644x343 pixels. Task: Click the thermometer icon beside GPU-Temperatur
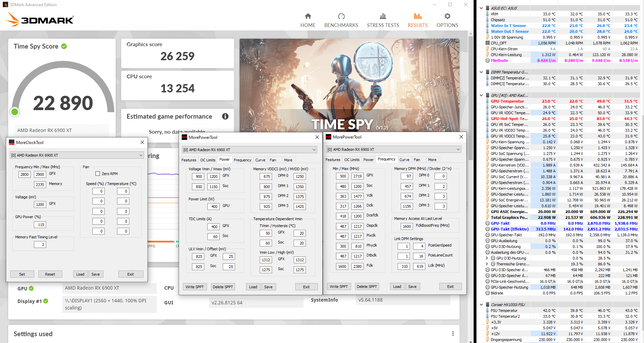point(488,101)
